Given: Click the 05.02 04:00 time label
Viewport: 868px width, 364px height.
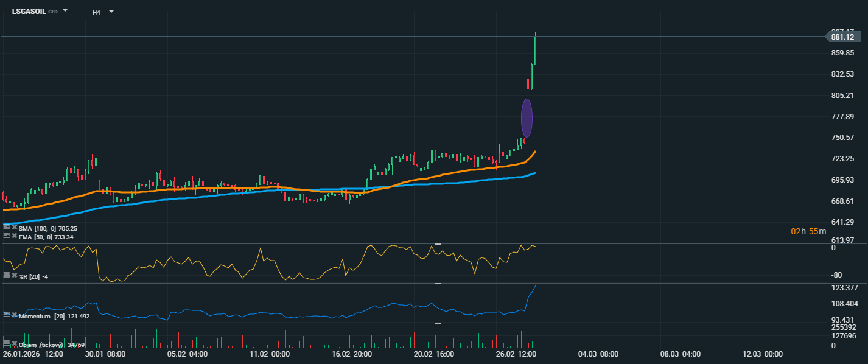Looking at the screenshot, I should point(187,354).
